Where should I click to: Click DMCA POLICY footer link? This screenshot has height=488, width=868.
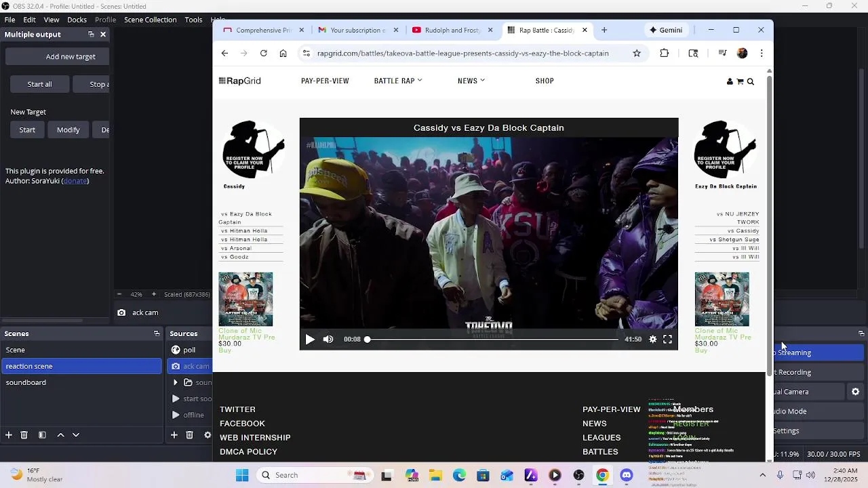248,452
